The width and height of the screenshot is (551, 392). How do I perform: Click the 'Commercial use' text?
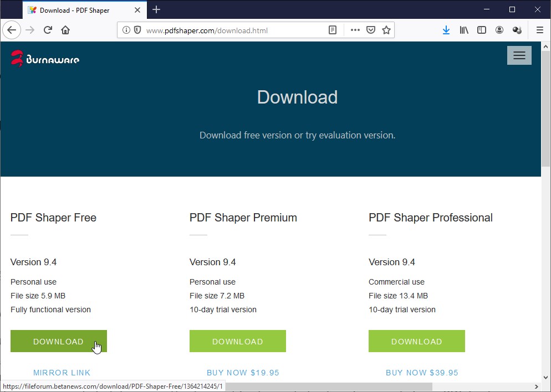[x=396, y=282]
